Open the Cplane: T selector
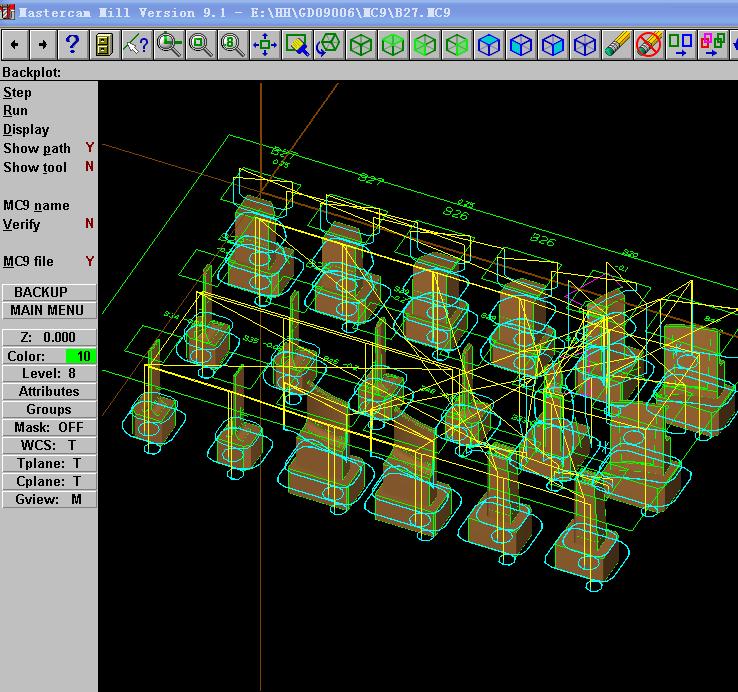 point(49,481)
